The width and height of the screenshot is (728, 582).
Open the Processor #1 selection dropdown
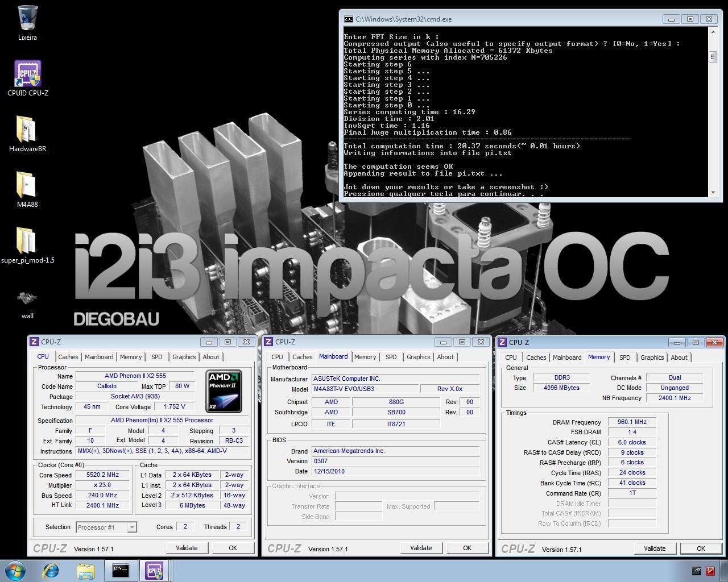tap(106, 527)
